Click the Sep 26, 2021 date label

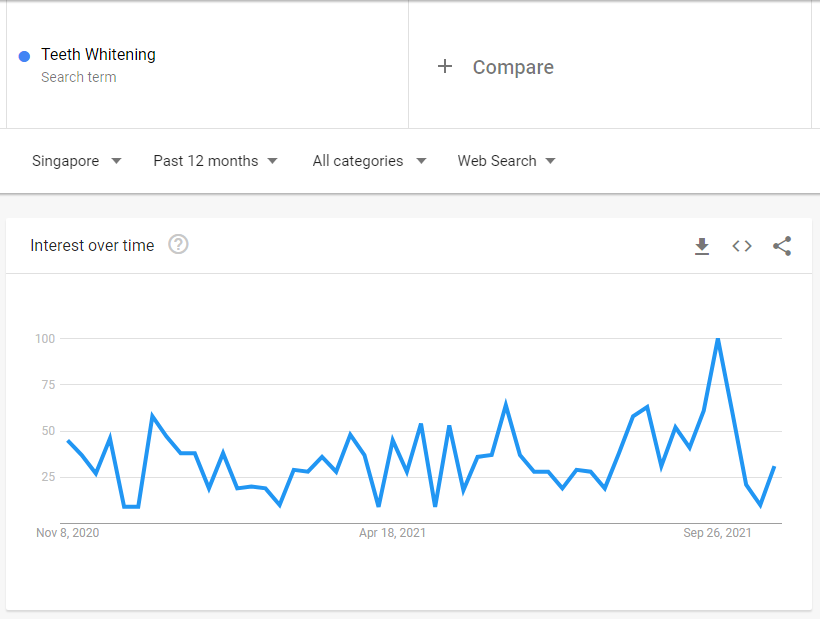pyautogui.click(x=717, y=533)
